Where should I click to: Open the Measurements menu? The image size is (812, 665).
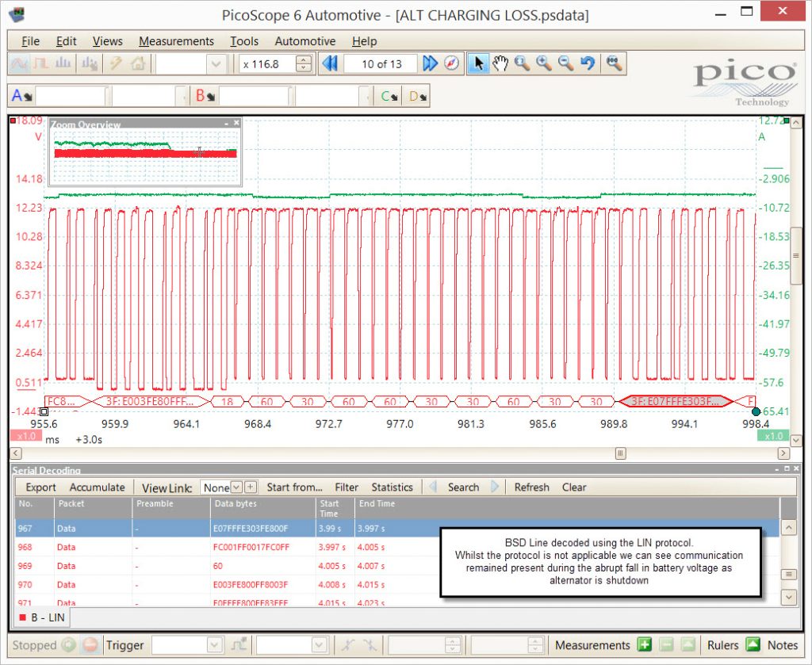[176, 41]
